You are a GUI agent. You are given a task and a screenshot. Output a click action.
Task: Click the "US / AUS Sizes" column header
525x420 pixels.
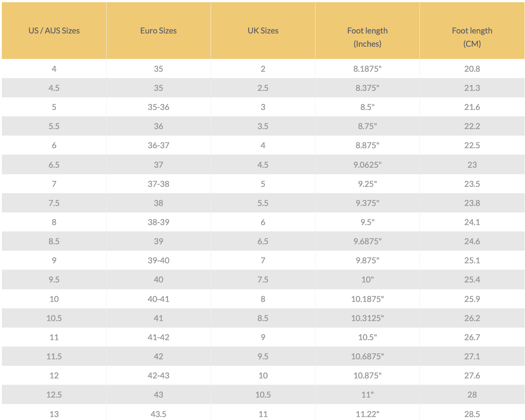click(54, 31)
